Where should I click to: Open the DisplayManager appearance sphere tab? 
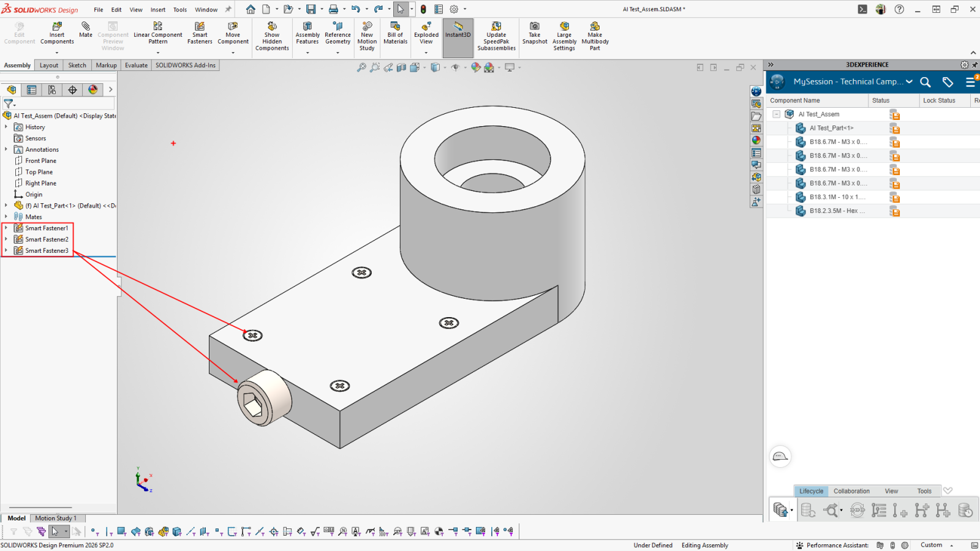tap(92, 90)
